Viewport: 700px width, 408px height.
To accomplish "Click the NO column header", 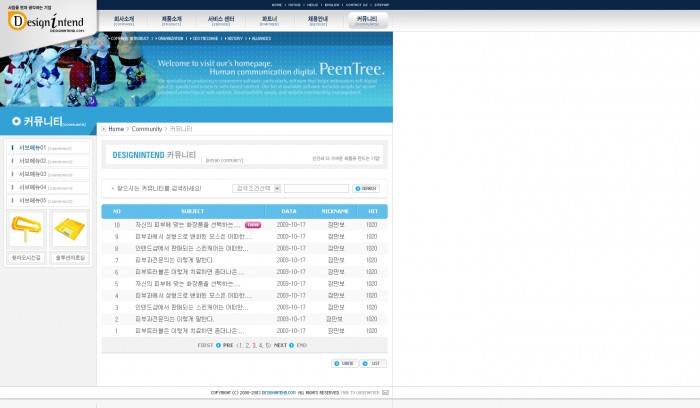I will pos(117,211).
